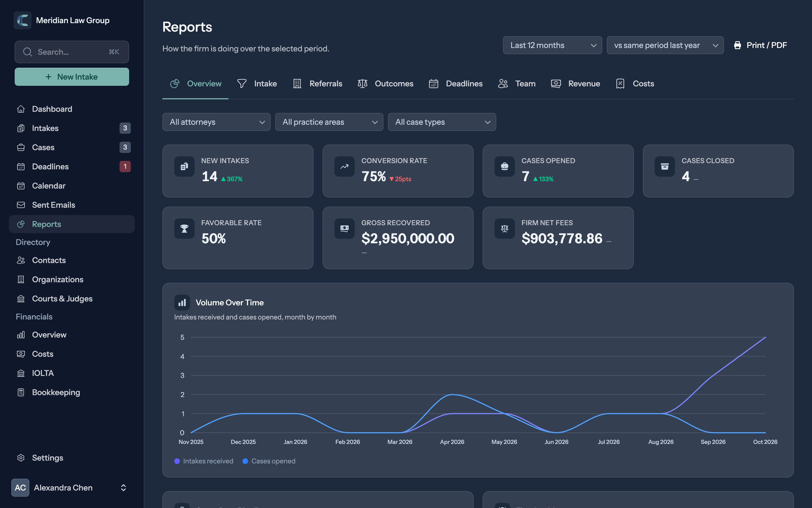Click the Search input field
Image resolution: width=812 pixels, height=508 pixels.
72,52
